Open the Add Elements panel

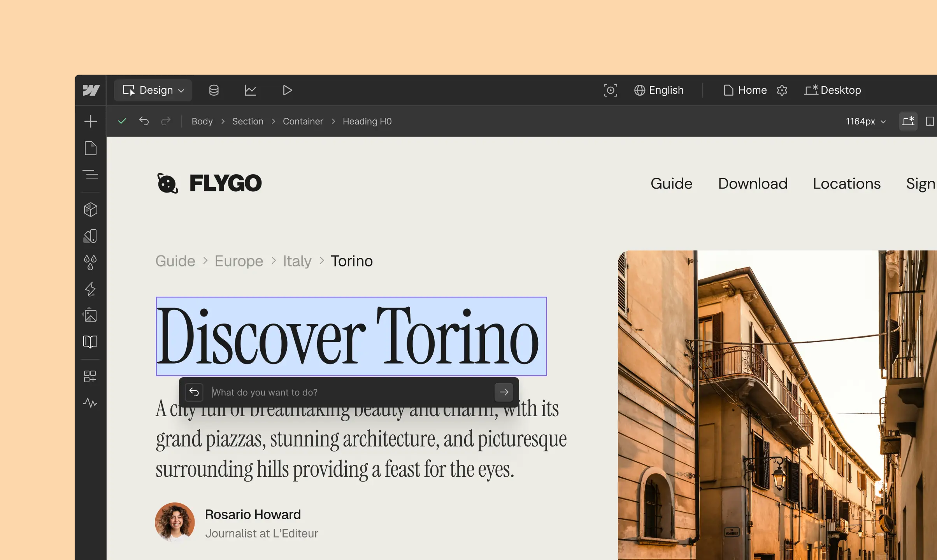click(x=90, y=121)
